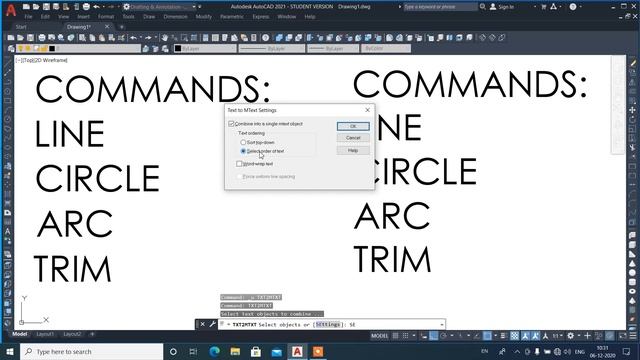Switch to the Layout1 tab
Viewport: 640px width, 360px height.
(45, 334)
